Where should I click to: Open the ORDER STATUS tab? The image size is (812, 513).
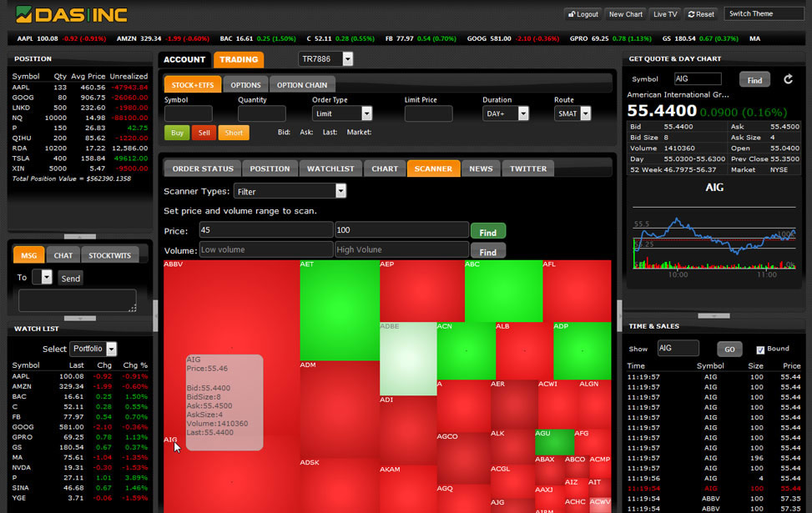coord(203,168)
